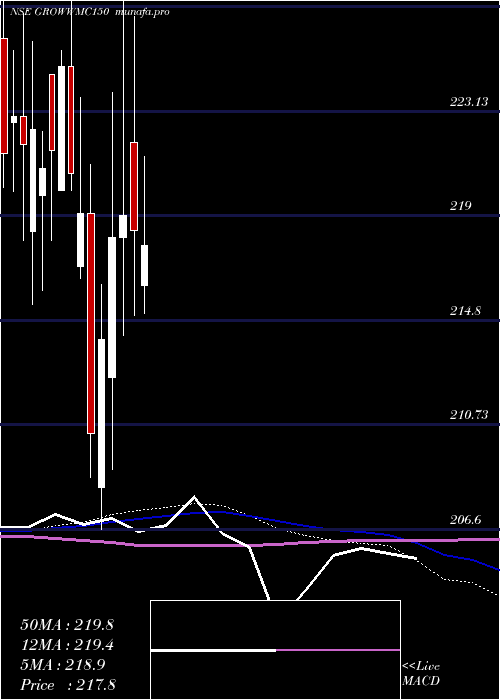Click the 50MA : 219.8 readout
The width and height of the screenshot is (500, 700).
pos(67,625)
